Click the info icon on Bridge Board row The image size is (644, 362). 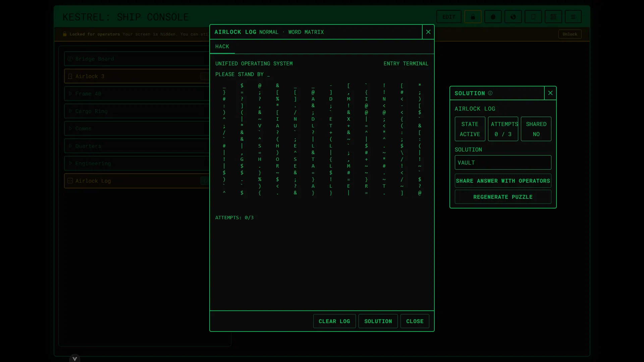click(x=70, y=59)
